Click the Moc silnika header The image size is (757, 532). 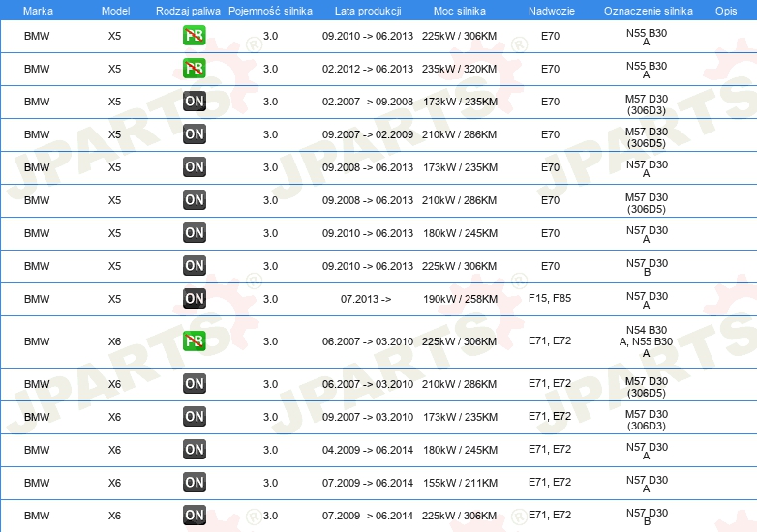coord(459,11)
